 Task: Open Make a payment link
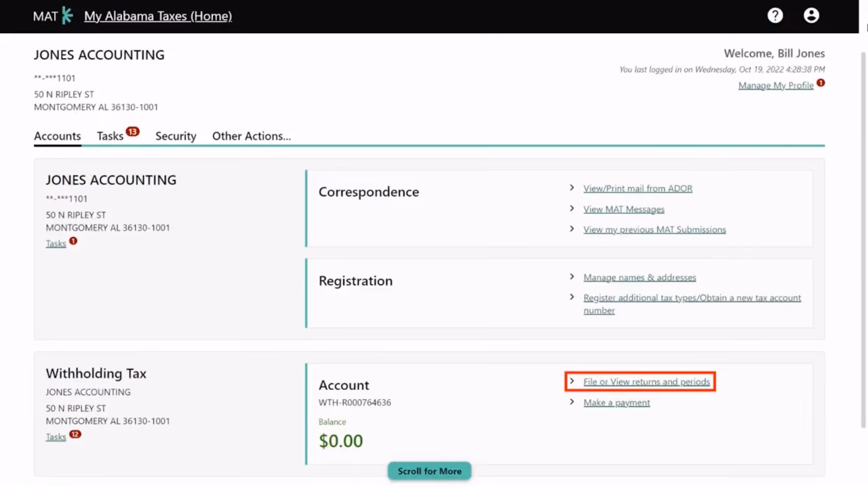[617, 402]
